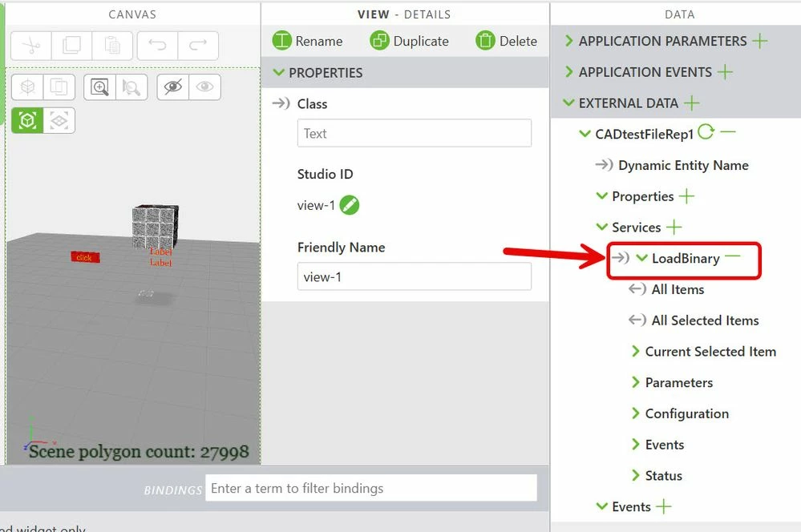
Task: Select the red click button in canvas
Action: coord(85,257)
